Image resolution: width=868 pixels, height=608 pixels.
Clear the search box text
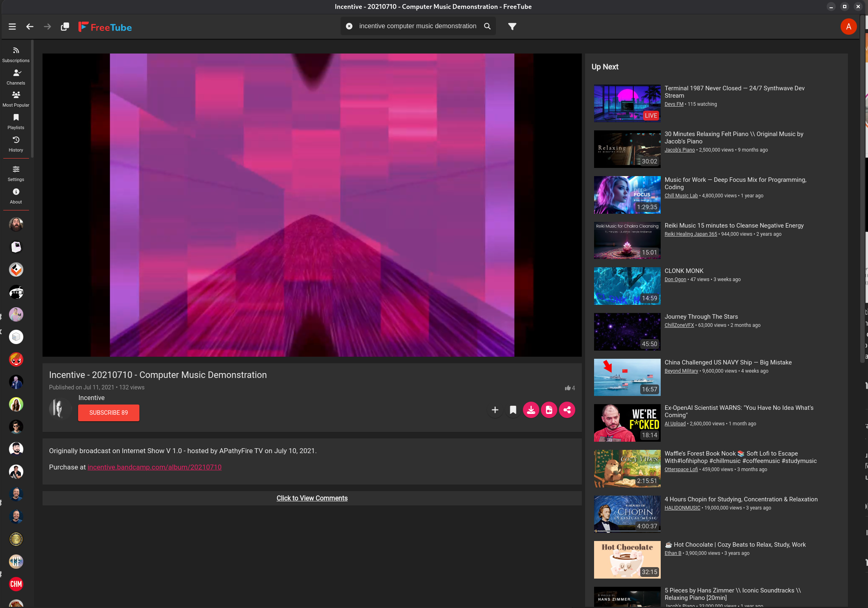349,26
